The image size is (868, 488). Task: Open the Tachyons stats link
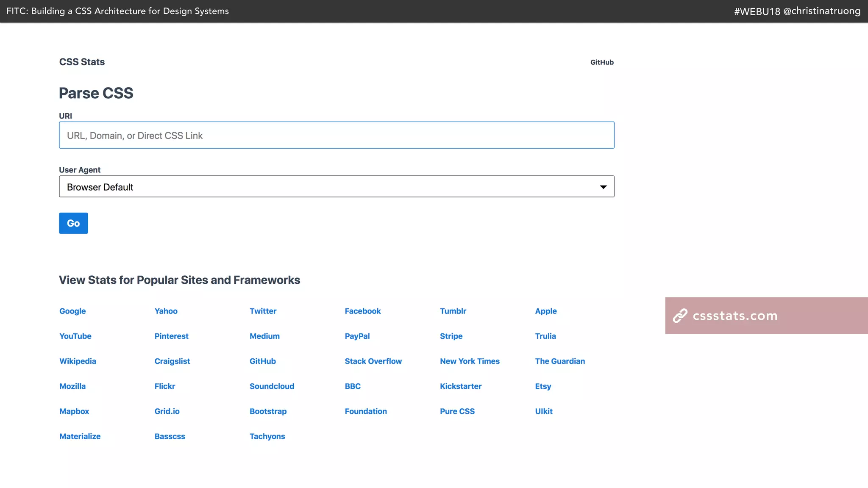point(267,436)
